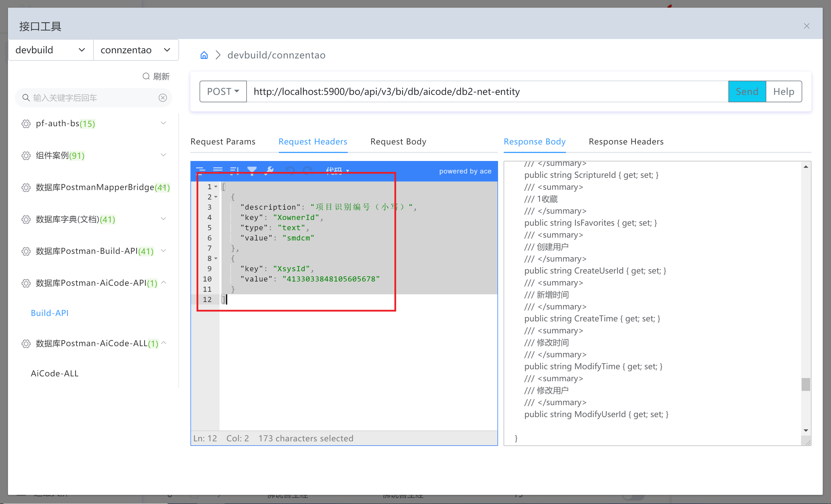Switch to the Response Headers tab
Screen dimensions: 831x504
point(626,142)
